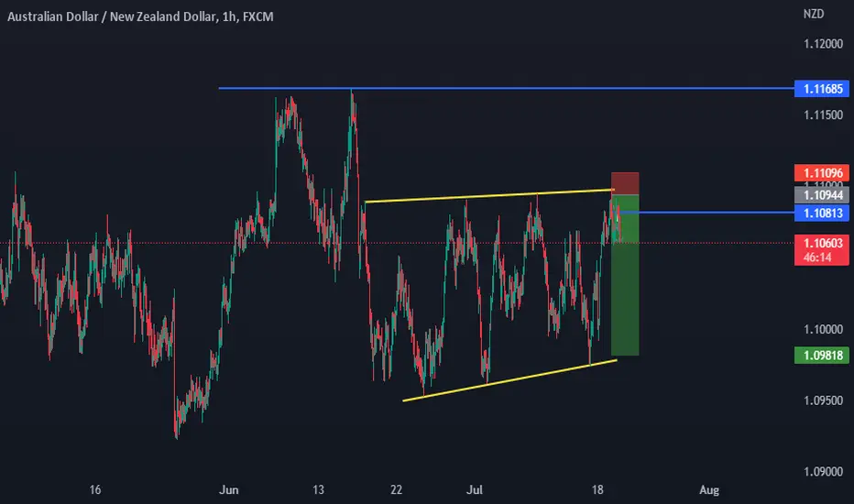Viewport: 854px width, 504px height.
Task: Click the 1.11500 price axis value
Action: point(823,115)
